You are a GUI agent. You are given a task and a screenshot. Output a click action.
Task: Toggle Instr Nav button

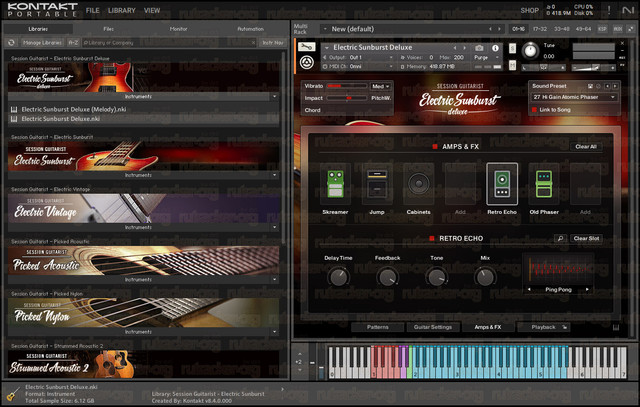coord(273,42)
